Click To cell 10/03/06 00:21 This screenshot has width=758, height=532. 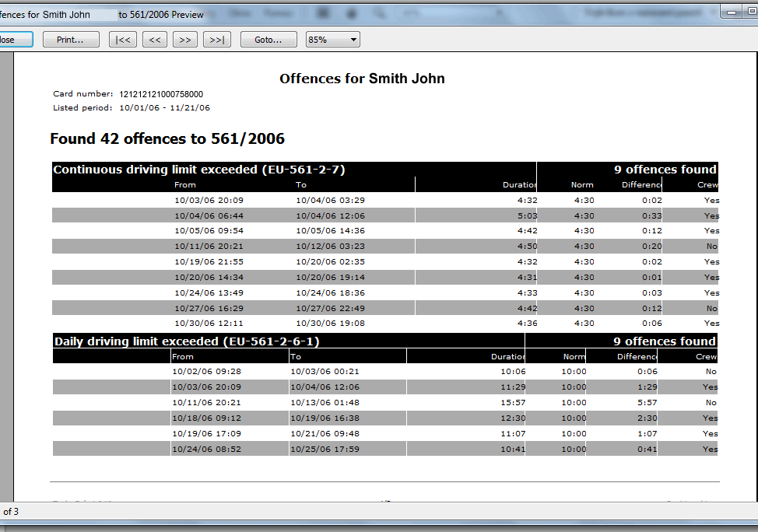pos(325,371)
